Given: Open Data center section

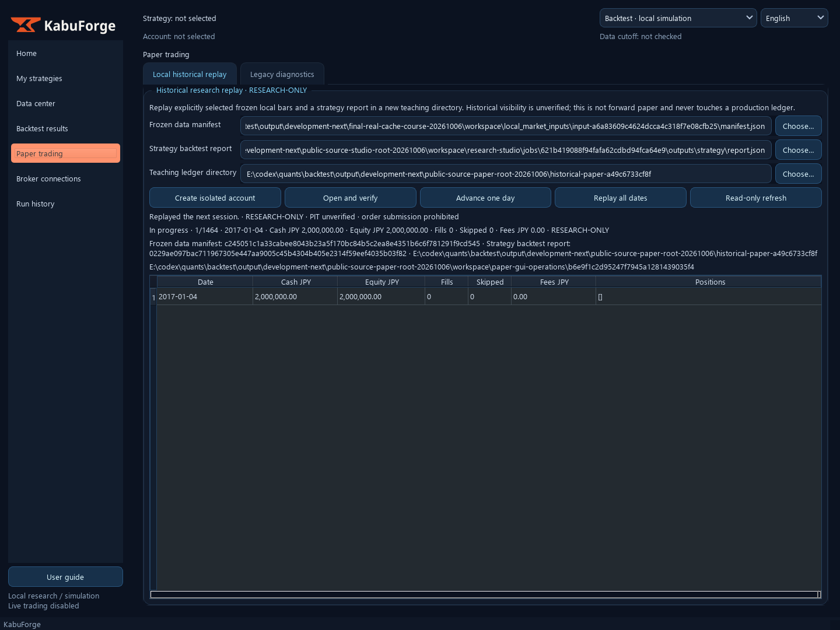Looking at the screenshot, I should click(x=65, y=103).
